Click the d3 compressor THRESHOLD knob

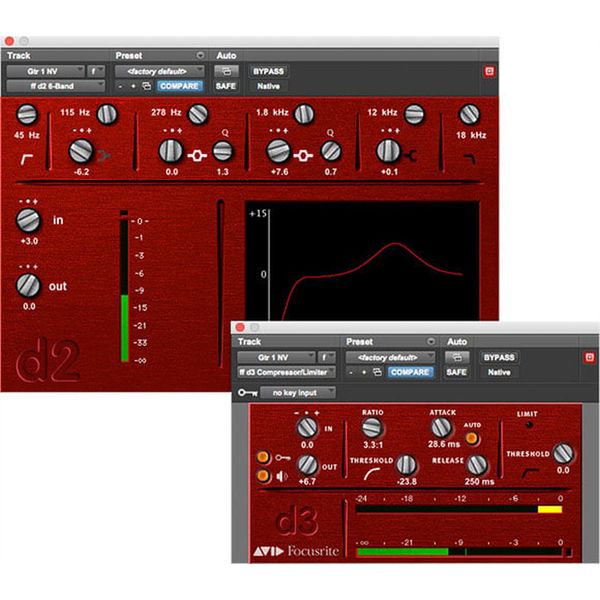[406, 465]
